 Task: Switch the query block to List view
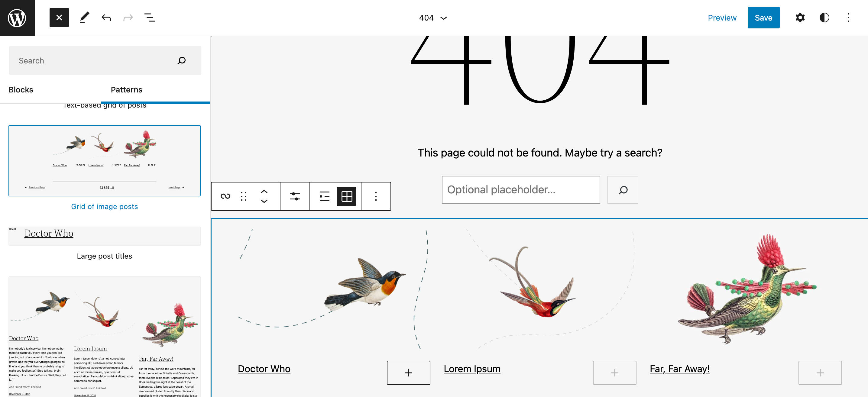click(323, 196)
